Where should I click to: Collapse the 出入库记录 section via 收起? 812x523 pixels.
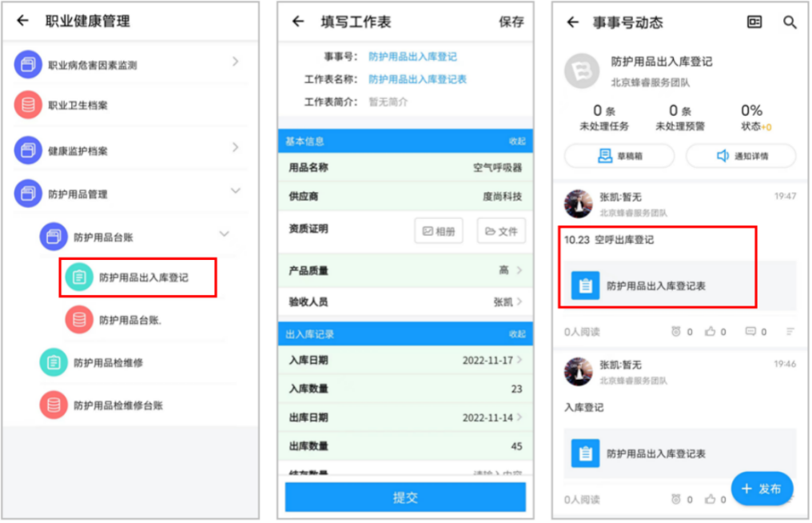pos(517,334)
